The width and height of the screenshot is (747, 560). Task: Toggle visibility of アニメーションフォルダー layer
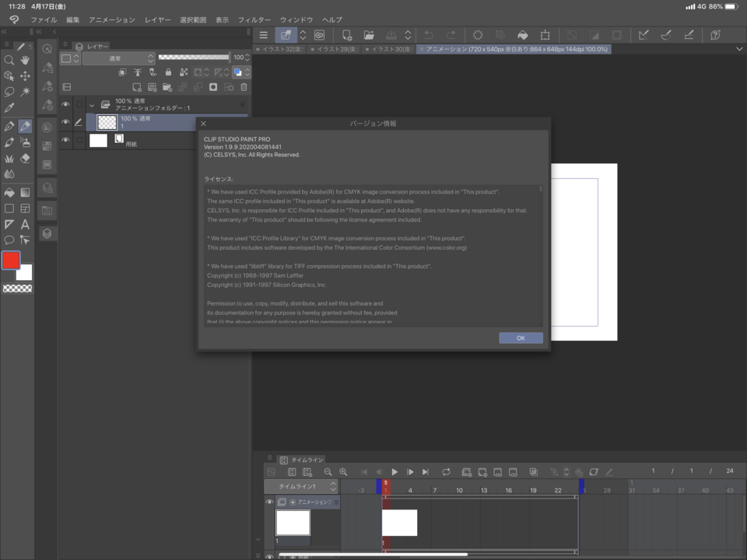(x=65, y=104)
